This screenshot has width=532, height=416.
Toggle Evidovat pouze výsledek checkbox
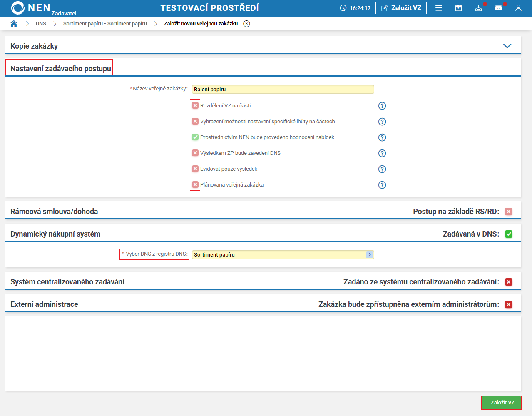click(195, 169)
